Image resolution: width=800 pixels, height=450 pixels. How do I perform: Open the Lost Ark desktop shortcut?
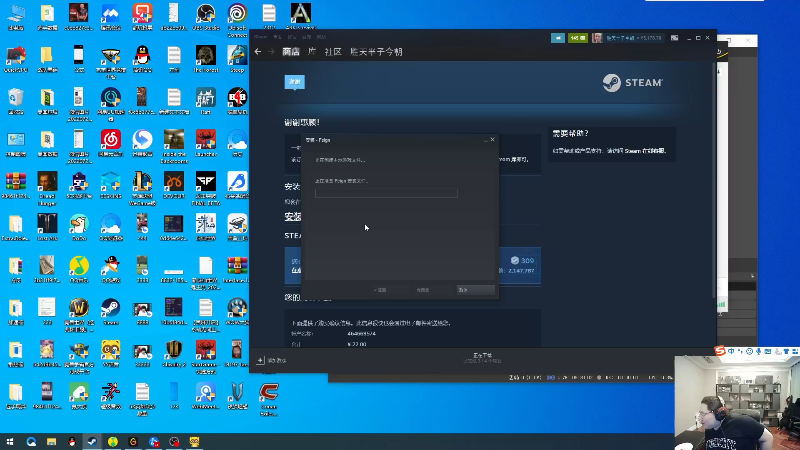point(47,227)
